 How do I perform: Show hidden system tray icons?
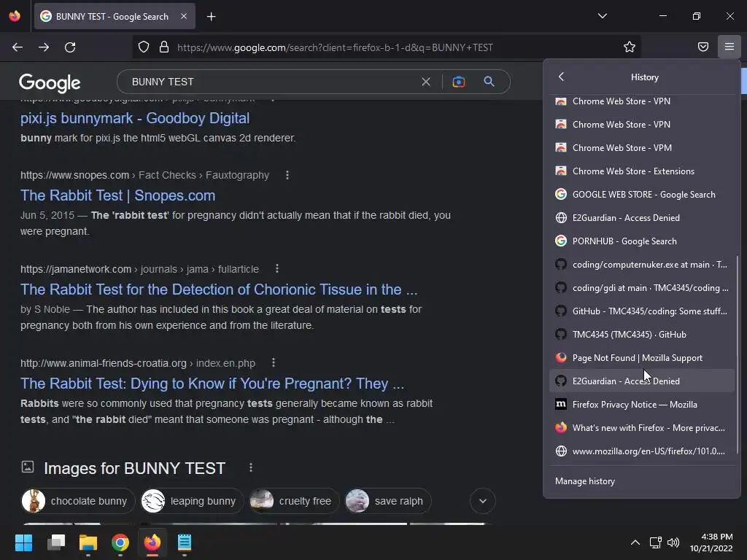coord(635,542)
